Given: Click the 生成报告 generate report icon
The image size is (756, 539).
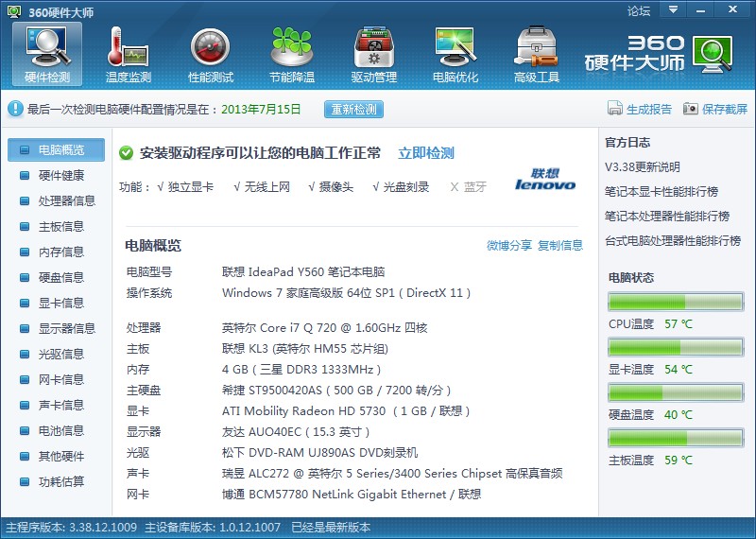Looking at the screenshot, I should click(x=615, y=109).
